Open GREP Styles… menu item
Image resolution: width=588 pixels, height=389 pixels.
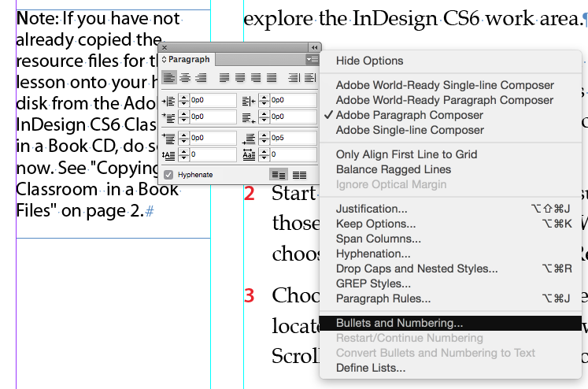click(x=450, y=283)
